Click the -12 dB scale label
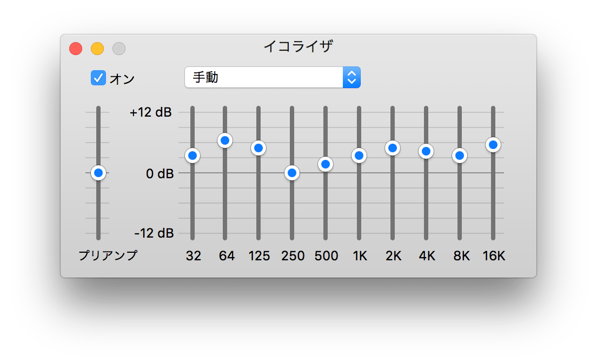Viewport: 597px width, 364px height. coord(154,233)
